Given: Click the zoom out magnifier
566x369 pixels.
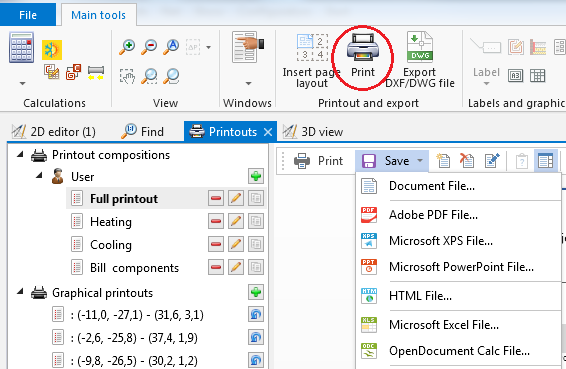Looking at the screenshot, I should click(149, 47).
